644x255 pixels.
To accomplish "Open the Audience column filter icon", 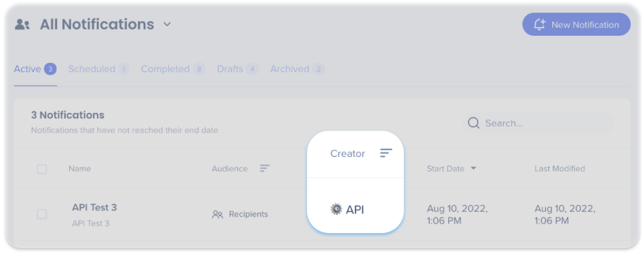I will point(265,168).
